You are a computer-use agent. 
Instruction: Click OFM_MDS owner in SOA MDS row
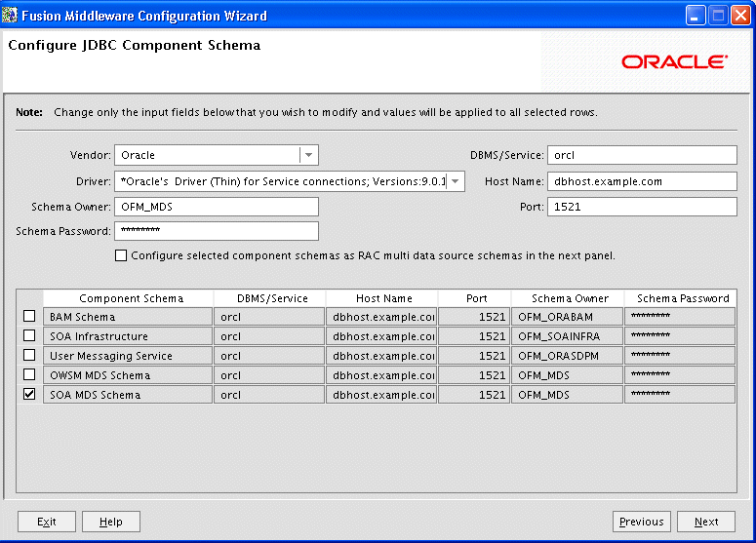[568, 395]
